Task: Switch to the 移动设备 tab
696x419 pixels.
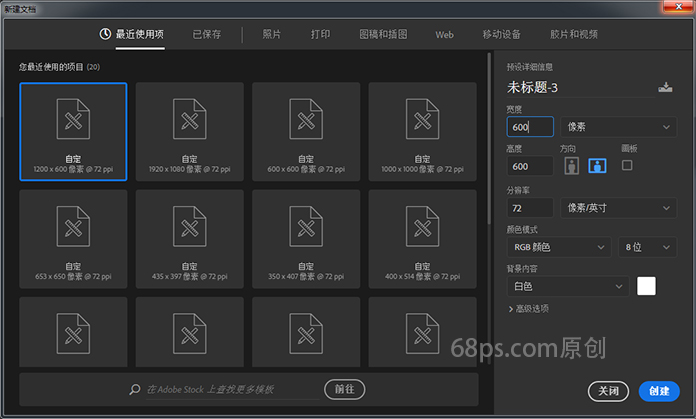Action: 500,34
